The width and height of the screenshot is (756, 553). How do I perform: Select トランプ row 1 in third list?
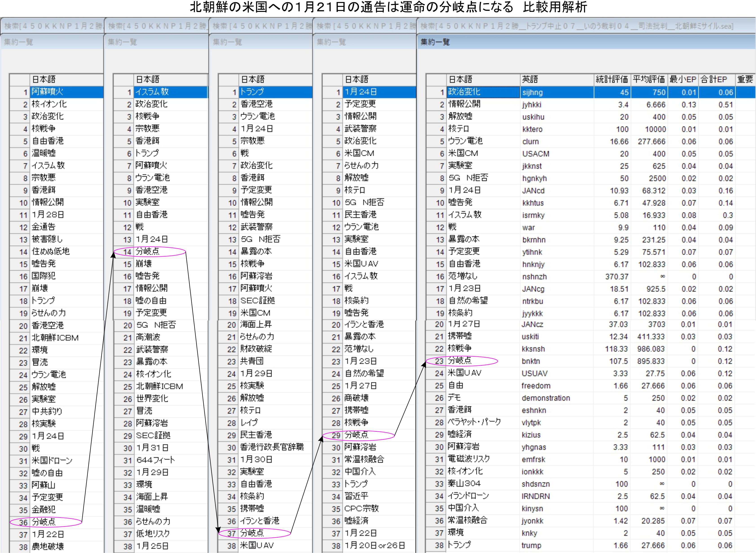click(252, 92)
